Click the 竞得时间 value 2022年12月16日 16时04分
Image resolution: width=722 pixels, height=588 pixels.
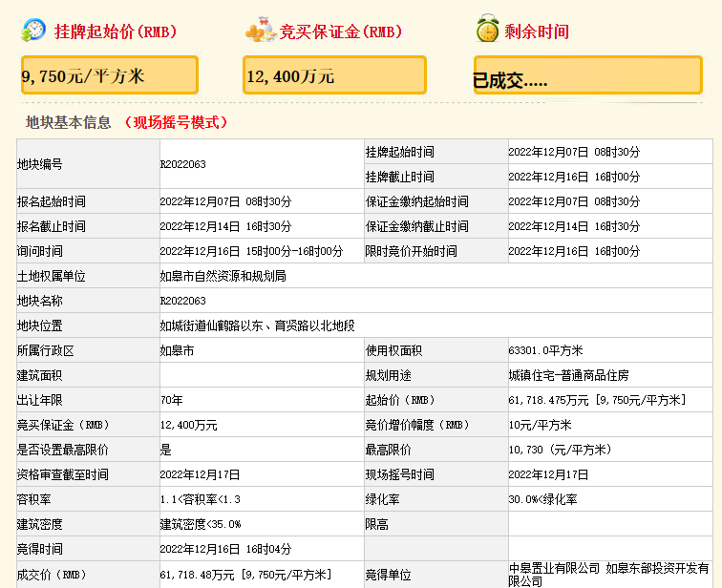(x=225, y=550)
